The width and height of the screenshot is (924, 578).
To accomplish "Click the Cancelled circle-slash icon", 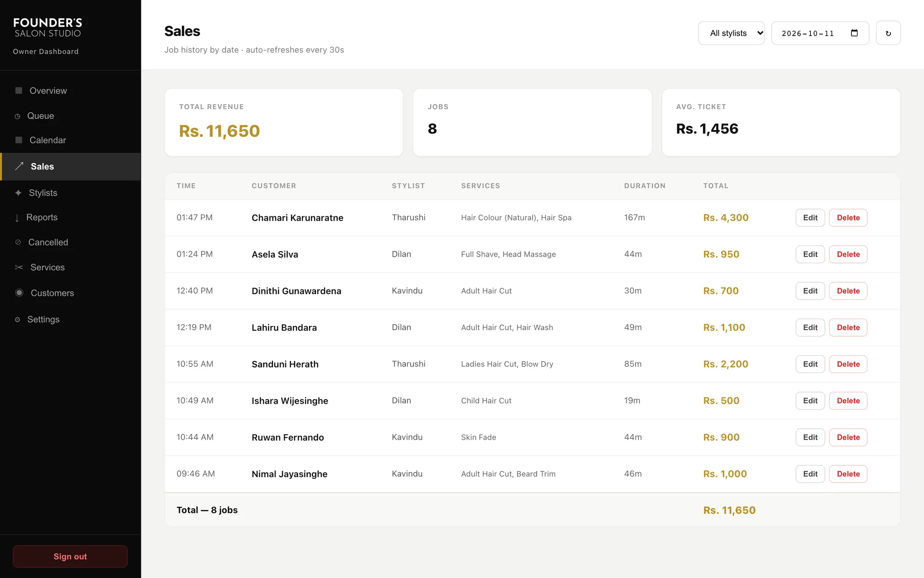I will pos(18,242).
